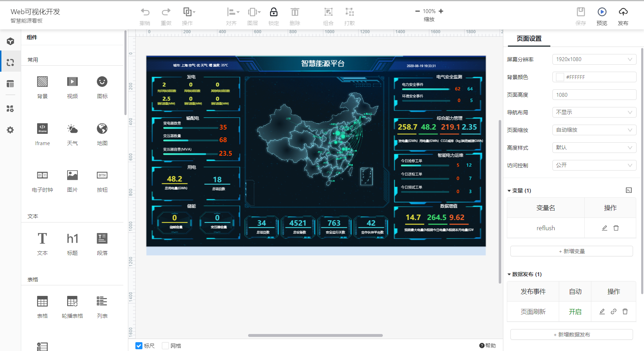This screenshot has height=351, width=644.
Task: Pick the Carousel table (轮播表格) component
Action: [x=72, y=302]
